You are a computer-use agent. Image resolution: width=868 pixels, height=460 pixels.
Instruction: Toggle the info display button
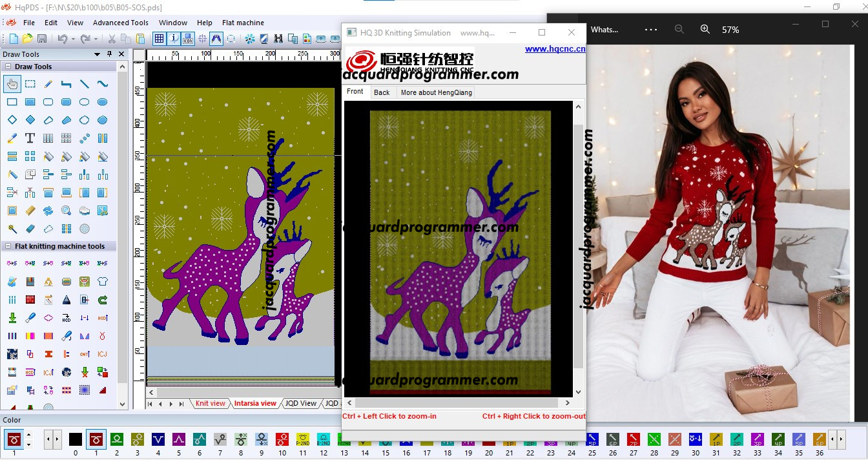(174, 39)
